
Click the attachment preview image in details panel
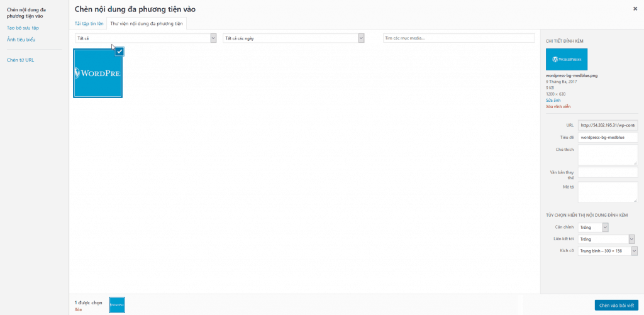567,60
